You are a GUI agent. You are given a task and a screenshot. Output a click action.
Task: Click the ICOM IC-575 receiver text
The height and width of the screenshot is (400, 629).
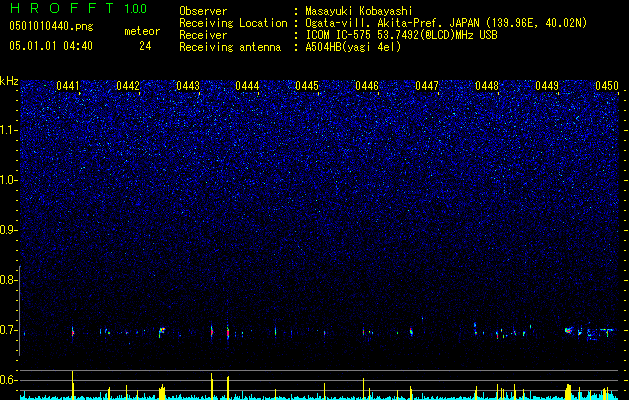click(401, 35)
